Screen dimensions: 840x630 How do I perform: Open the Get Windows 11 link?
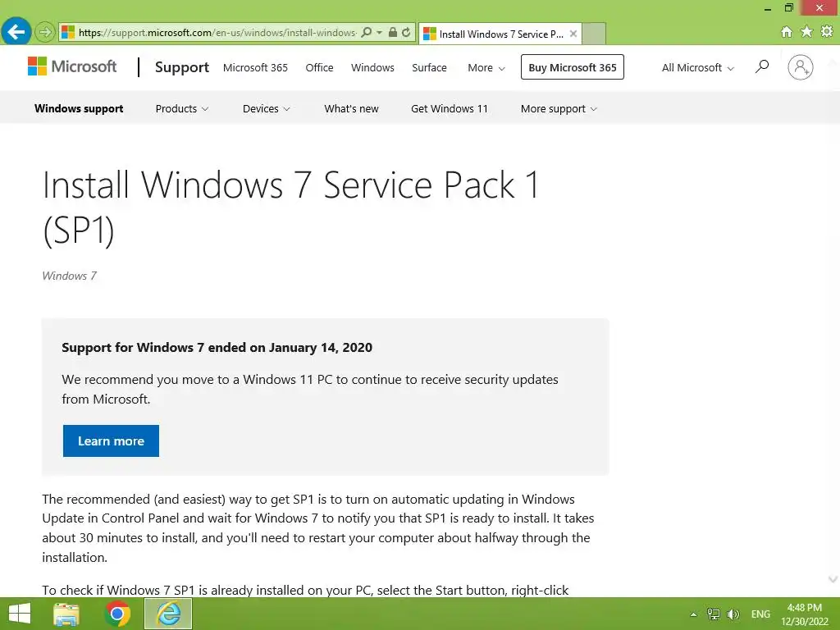tap(450, 109)
